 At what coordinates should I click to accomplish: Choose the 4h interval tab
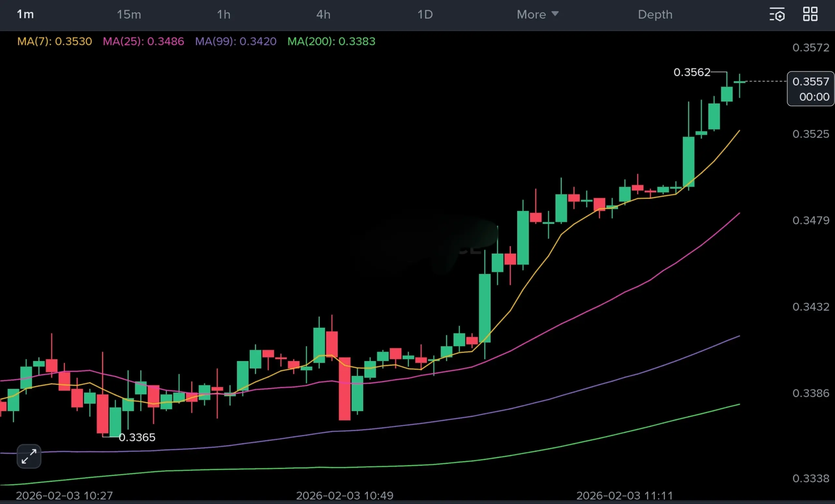coord(323,15)
